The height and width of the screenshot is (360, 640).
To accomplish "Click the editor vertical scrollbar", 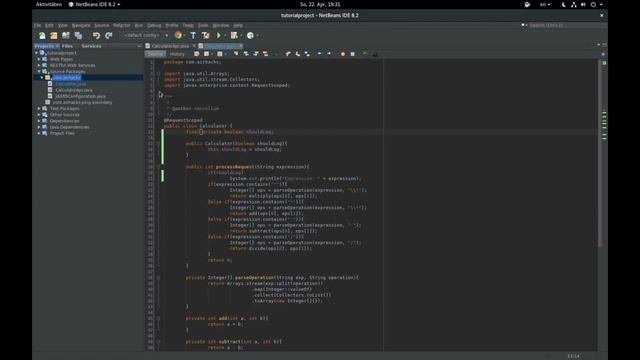I will click(600, 153).
